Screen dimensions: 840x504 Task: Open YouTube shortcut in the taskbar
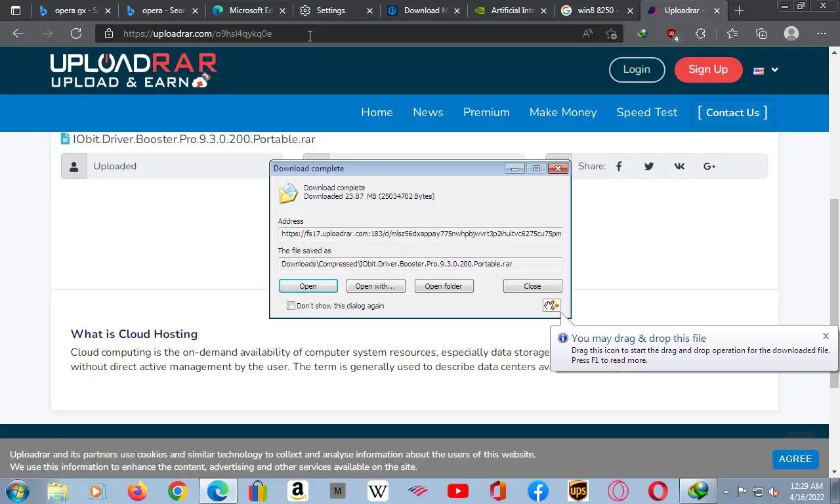(458, 491)
